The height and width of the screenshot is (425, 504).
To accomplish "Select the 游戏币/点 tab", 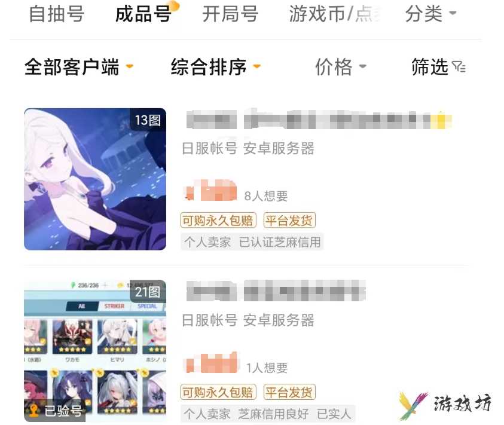I will tap(334, 14).
